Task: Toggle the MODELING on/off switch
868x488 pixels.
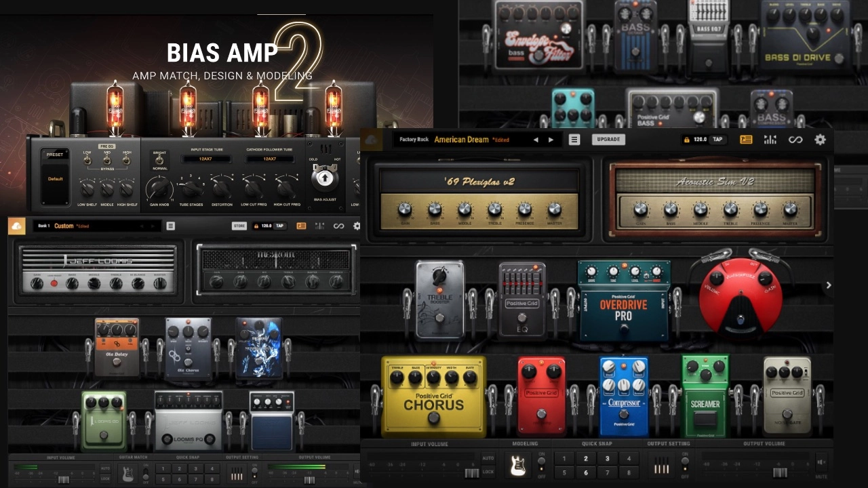Action: pyautogui.click(x=541, y=465)
